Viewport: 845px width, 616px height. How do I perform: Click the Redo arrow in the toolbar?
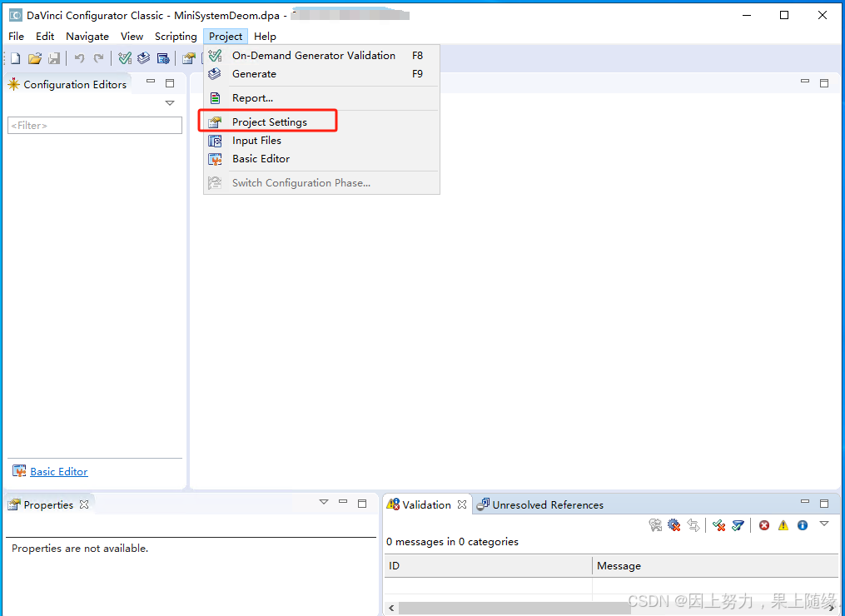(98, 58)
